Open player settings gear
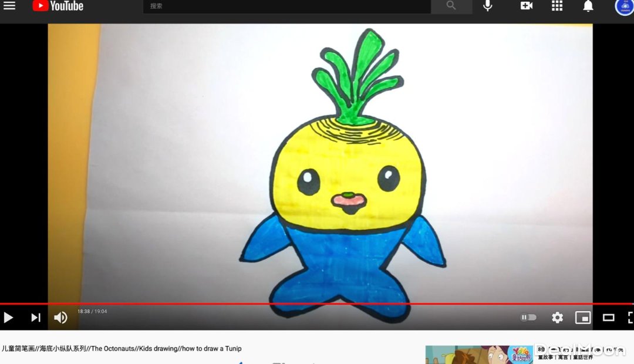The width and height of the screenshot is (634, 364). pyautogui.click(x=558, y=318)
